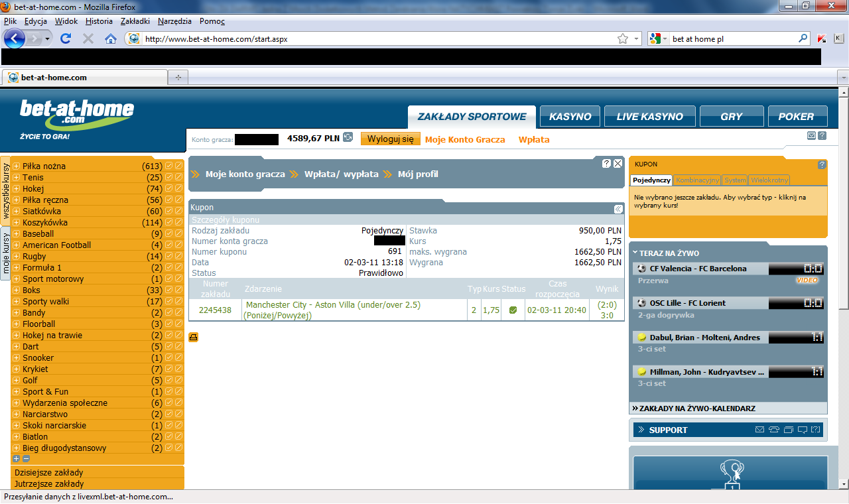Image resolution: width=849 pixels, height=504 pixels.
Task: Expand the Sporty walki category
Action: tap(17, 301)
